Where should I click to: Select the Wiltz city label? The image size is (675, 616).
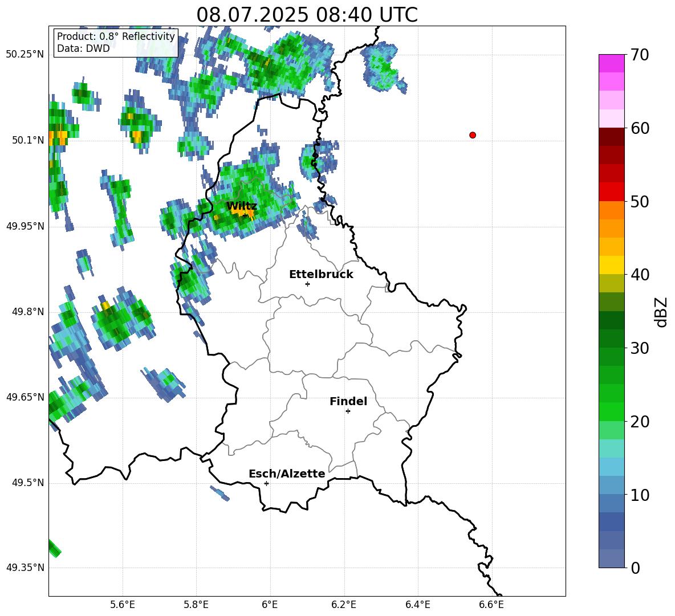(x=242, y=206)
